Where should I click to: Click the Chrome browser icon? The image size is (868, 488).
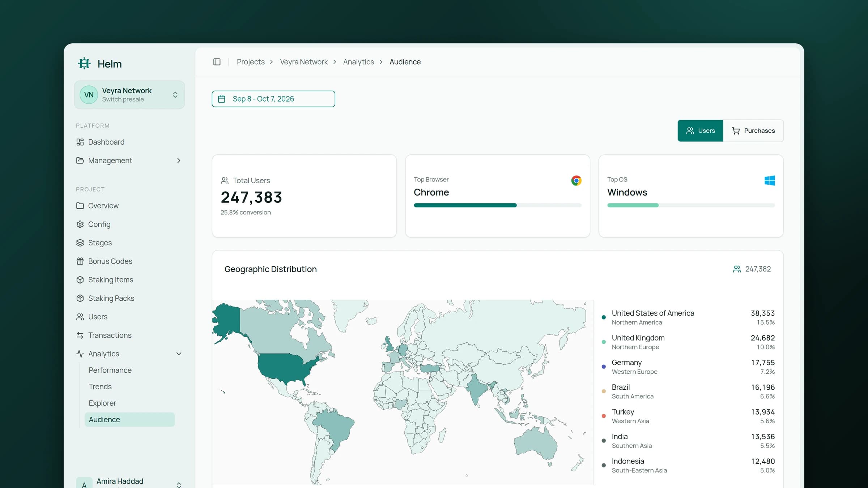tap(576, 180)
